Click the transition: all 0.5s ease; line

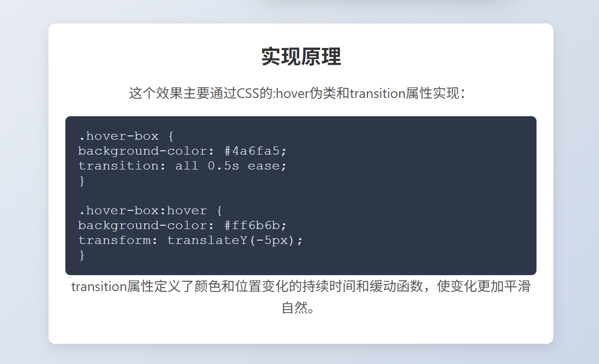[182, 166]
